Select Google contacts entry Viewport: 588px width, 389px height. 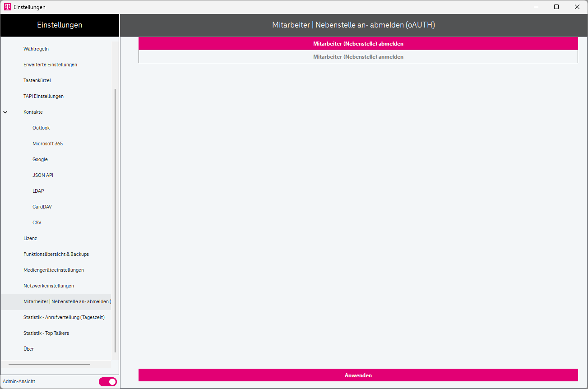coord(40,159)
